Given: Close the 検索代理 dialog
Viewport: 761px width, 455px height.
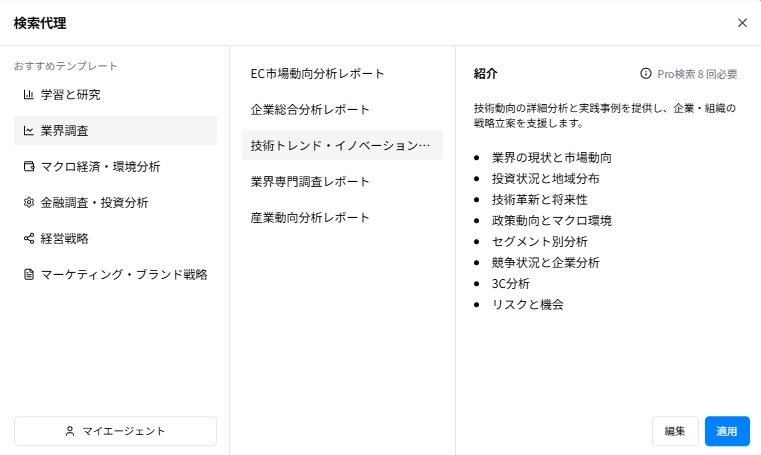Looking at the screenshot, I should click(742, 22).
